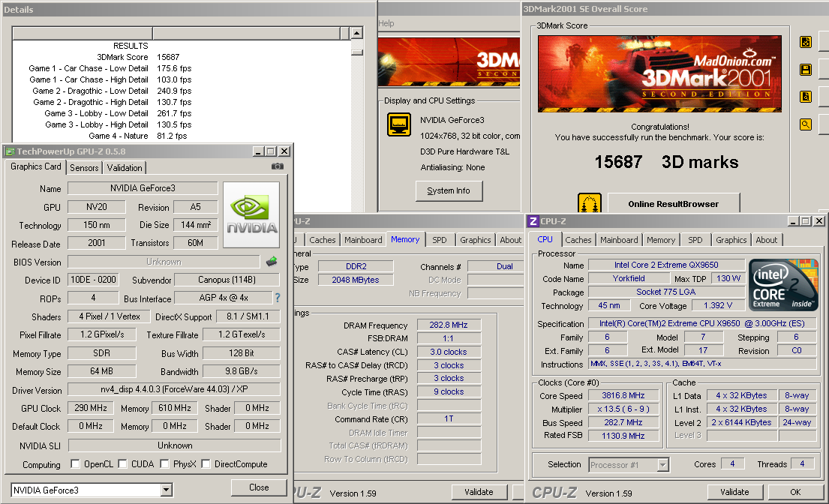Open the Caches tab in front CPU-Z window

tap(578, 240)
